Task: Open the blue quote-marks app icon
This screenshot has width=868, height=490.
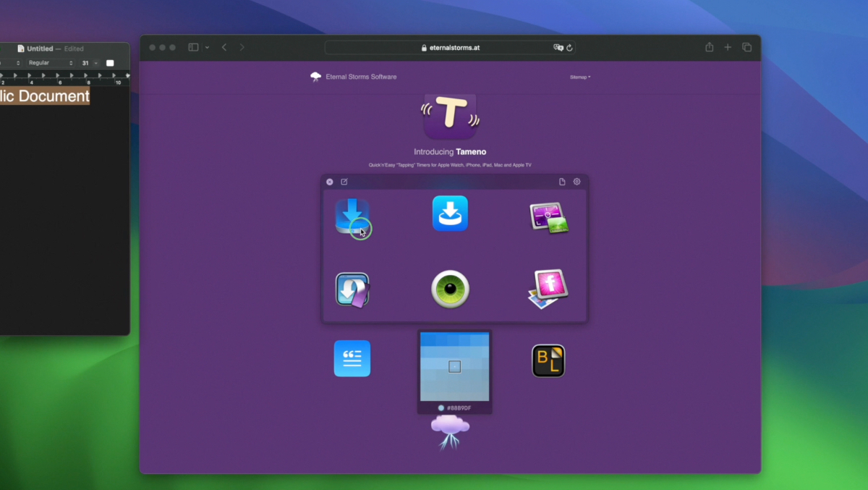Action: coord(352,358)
